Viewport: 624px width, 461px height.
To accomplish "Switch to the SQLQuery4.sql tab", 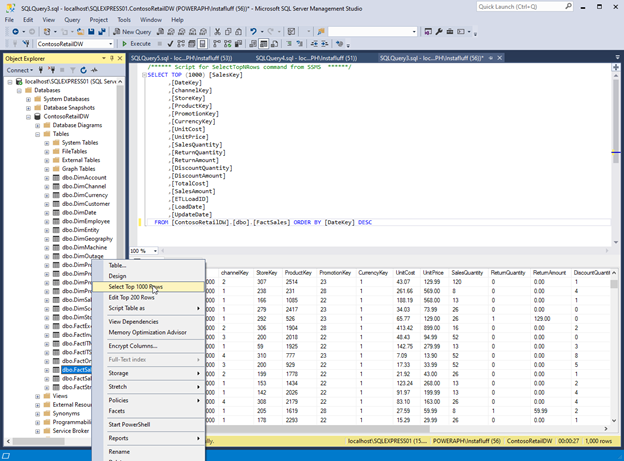I will [306, 58].
